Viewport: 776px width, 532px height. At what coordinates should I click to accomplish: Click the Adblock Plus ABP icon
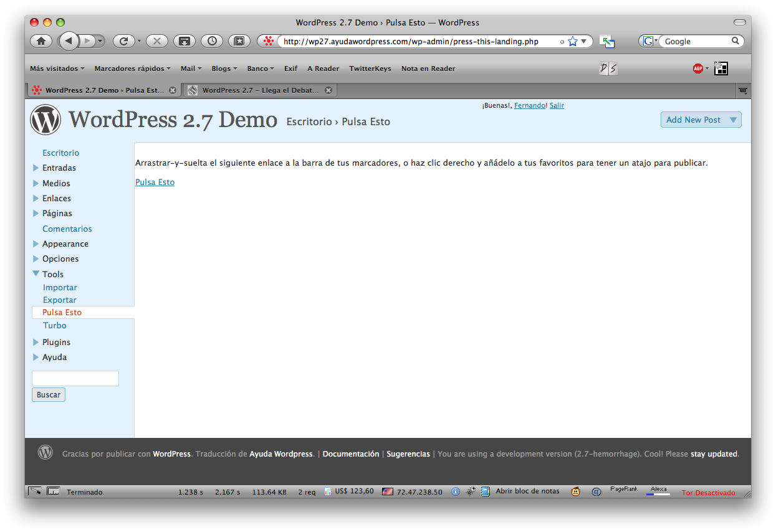pos(698,69)
